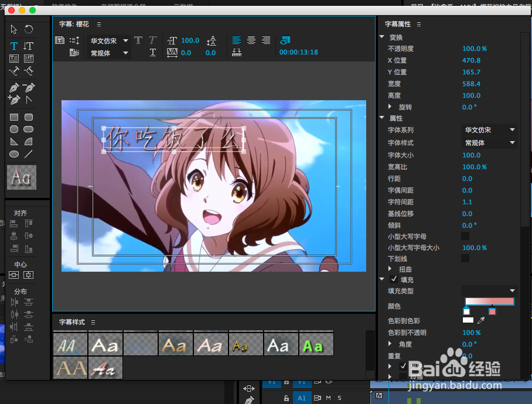Open 字幕属性 panel menu
Screen dimensions: 532x404
tap(419, 25)
